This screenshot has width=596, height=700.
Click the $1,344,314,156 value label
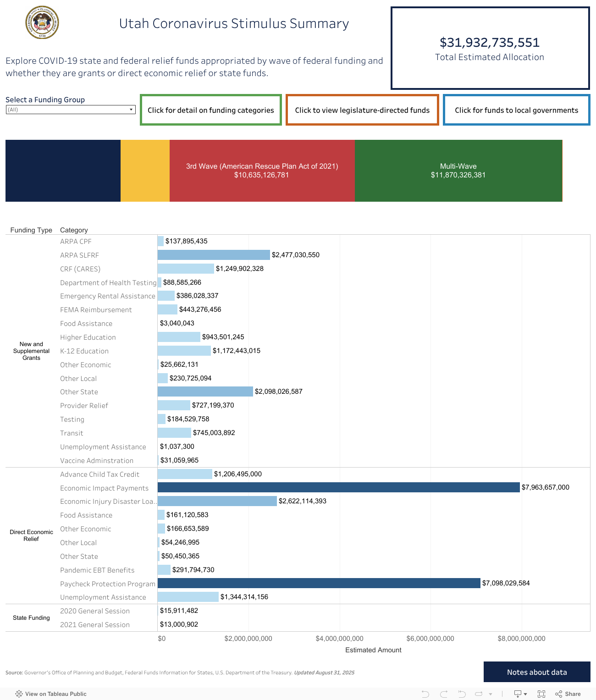coord(244,597)
